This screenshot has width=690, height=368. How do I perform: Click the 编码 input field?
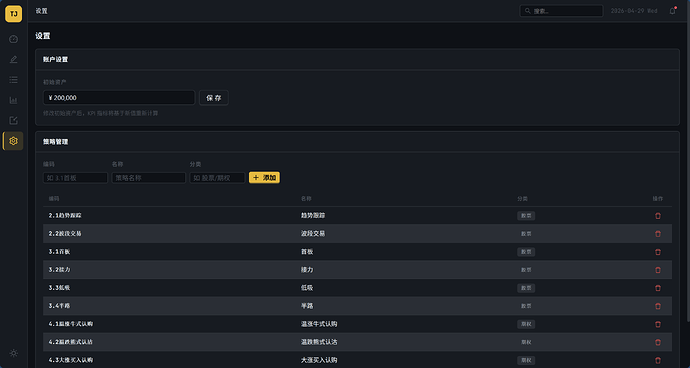click(75, 178)
